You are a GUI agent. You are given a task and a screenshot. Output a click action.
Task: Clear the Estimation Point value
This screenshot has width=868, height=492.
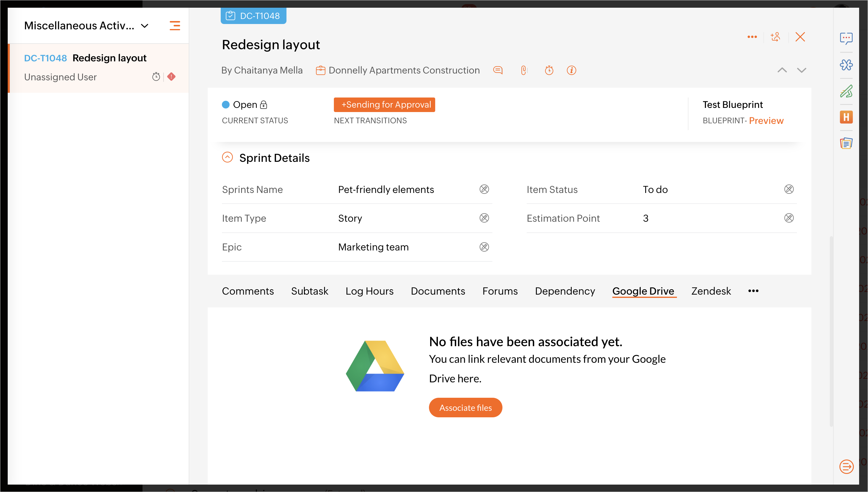pyautogui.click(x=789, y=218)
